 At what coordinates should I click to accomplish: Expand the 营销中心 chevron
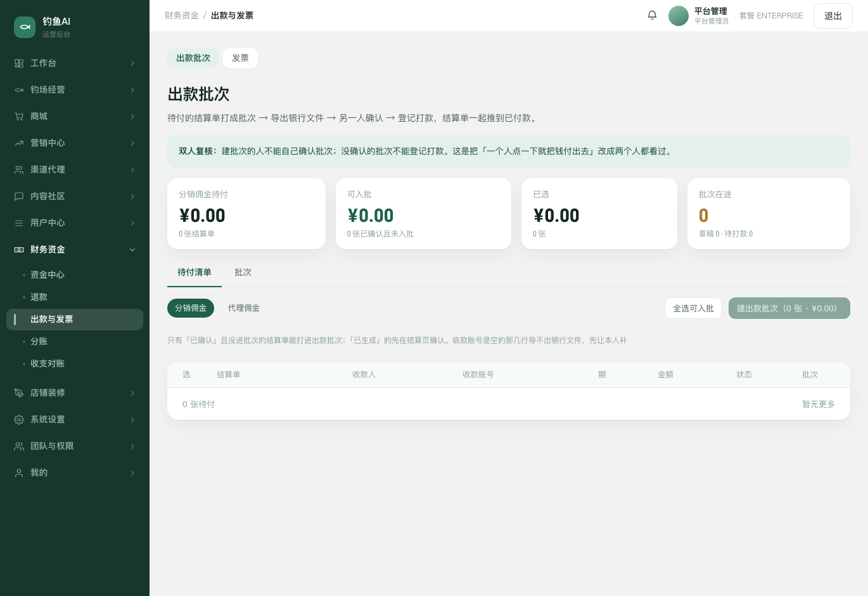coord(132,143)
